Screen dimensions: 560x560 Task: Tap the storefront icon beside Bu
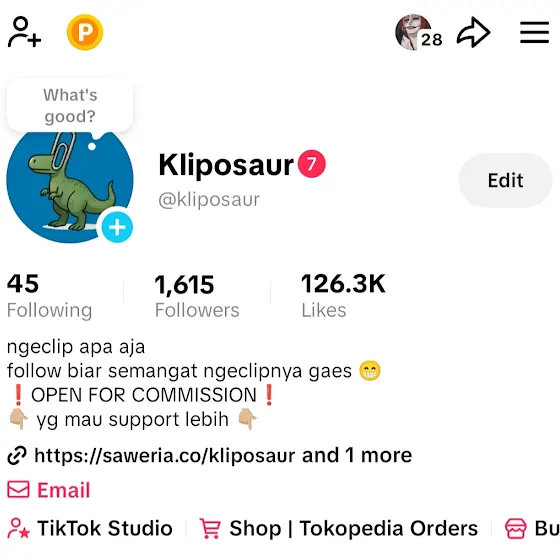pyautogui.click(x=515, y=528)
